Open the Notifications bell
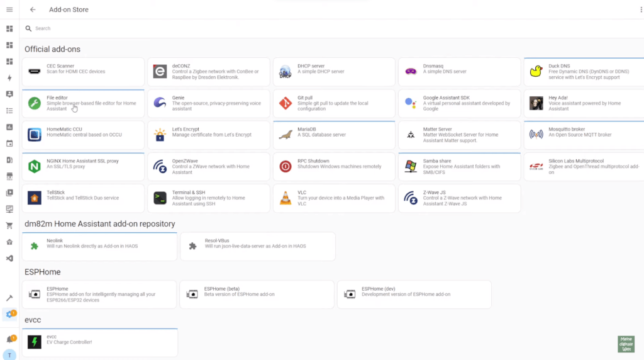 tap(9, 339)
